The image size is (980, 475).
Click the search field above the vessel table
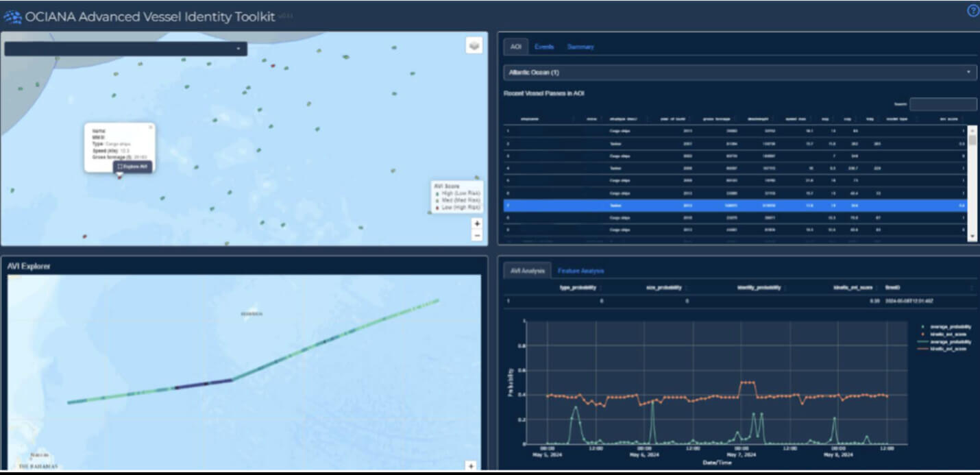[x=944, y=102]
